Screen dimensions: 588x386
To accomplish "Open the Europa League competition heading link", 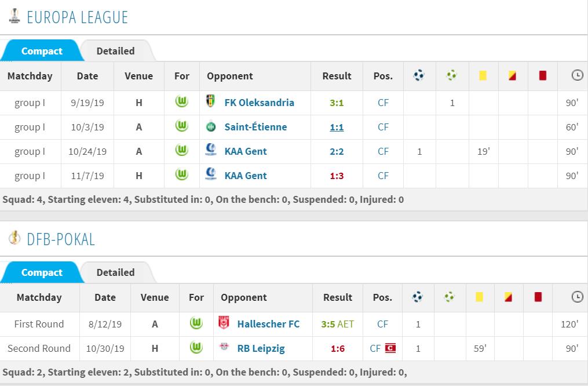I will tap(77, 17).
